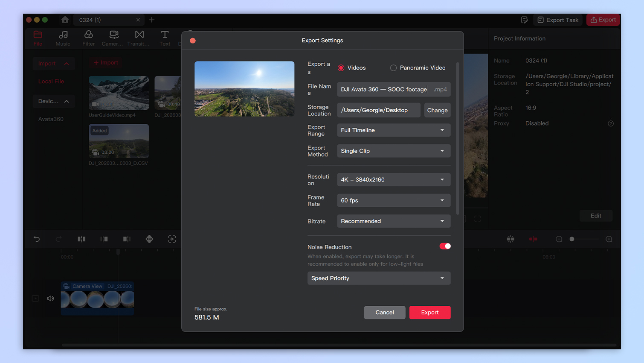
Task: Open the Music panel
Action: click(x=63, y=38)
